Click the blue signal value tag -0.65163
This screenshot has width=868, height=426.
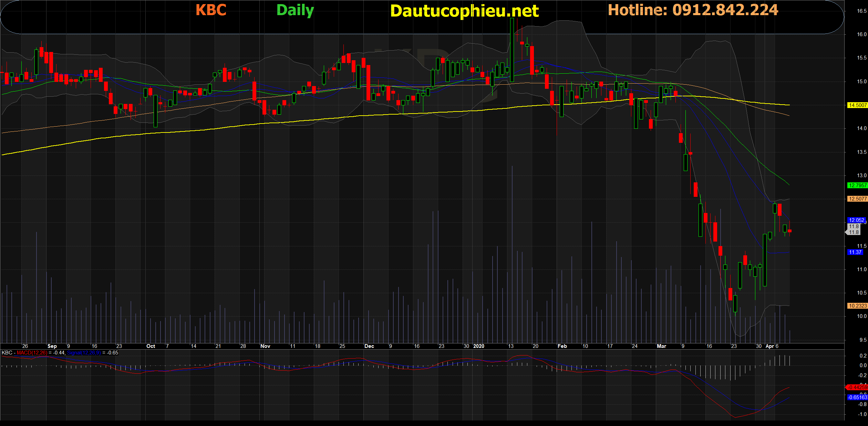pyautogui.click(x=857, y=397)
